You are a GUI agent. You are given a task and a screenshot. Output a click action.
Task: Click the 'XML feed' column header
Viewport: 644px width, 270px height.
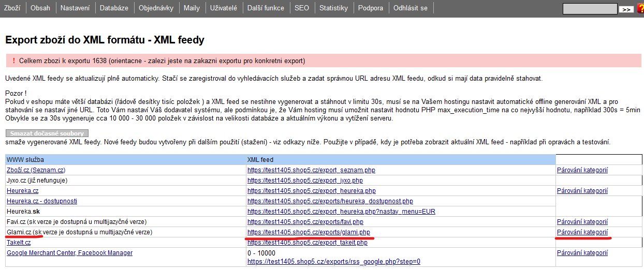click(x=260, y=160)
